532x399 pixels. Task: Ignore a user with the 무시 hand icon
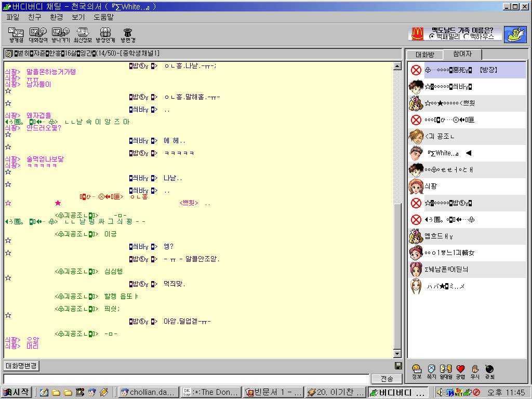point(475,371)
